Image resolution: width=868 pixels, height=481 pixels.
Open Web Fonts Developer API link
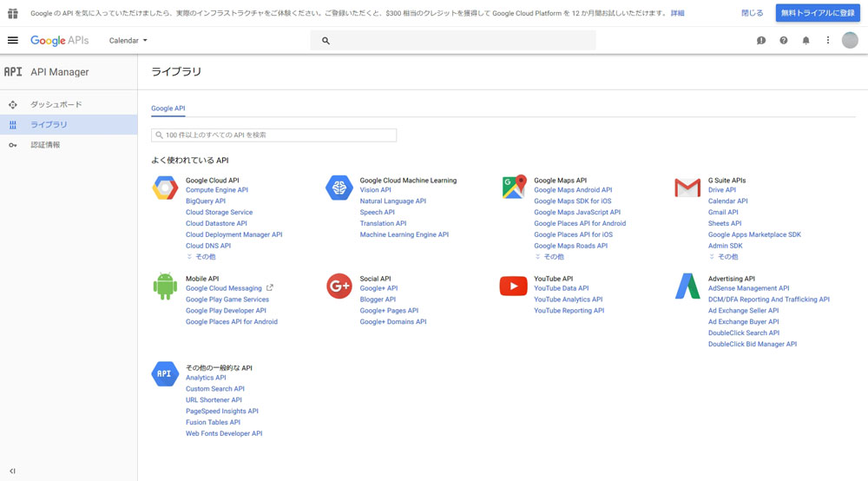[224, 433]
